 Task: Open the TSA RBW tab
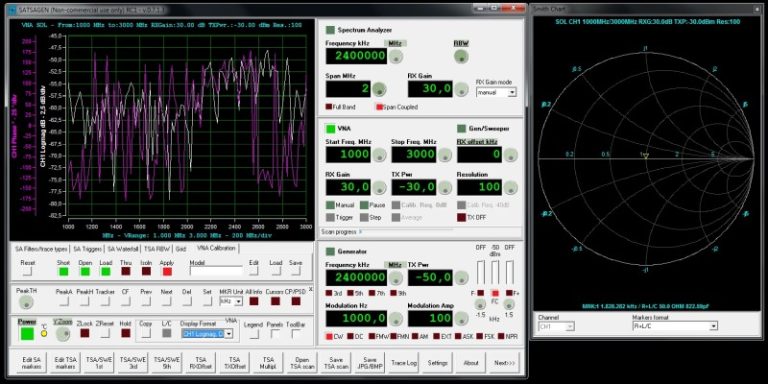pos(158,249)
